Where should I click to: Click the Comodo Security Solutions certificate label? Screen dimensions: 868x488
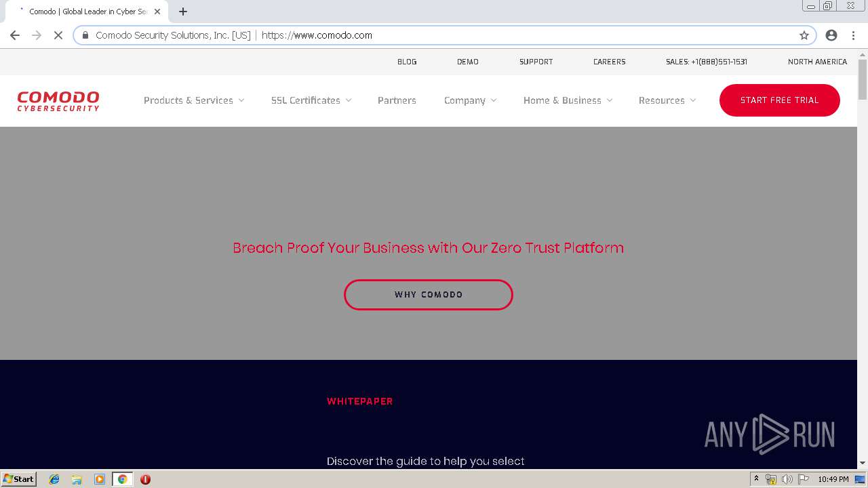(x=173, y=35)
